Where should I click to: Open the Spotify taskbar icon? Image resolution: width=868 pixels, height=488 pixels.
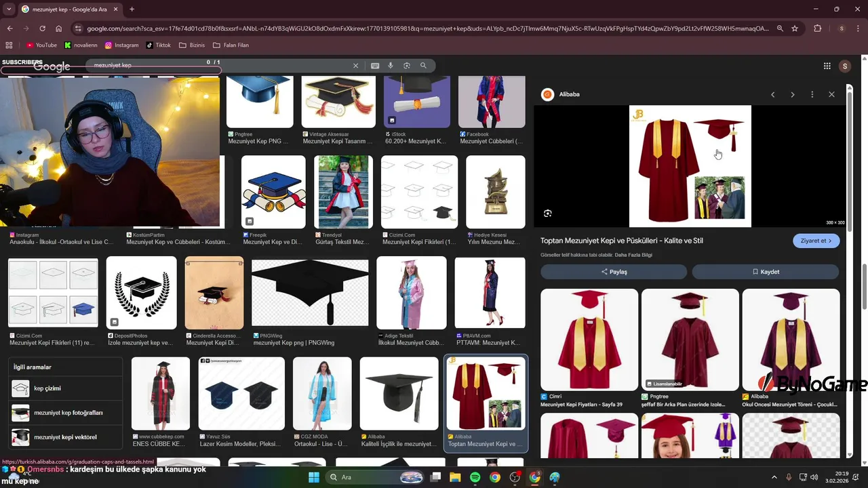[x=475, y=477]
